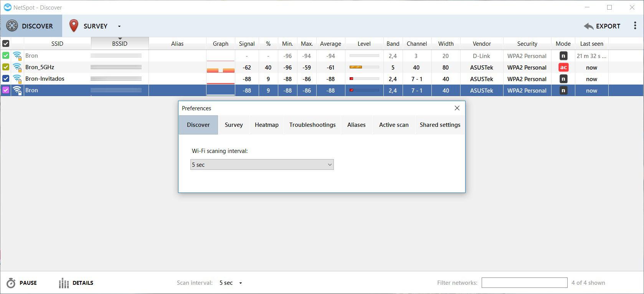The width and height of the screenshot is (644, 294).
Task: Click the 'n' mode badge in the highlighted Bron row
Action: [563, 91]
